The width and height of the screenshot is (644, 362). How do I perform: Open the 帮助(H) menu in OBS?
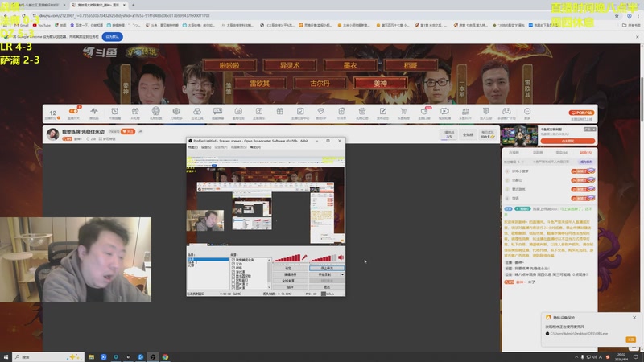tap(255, 147)
